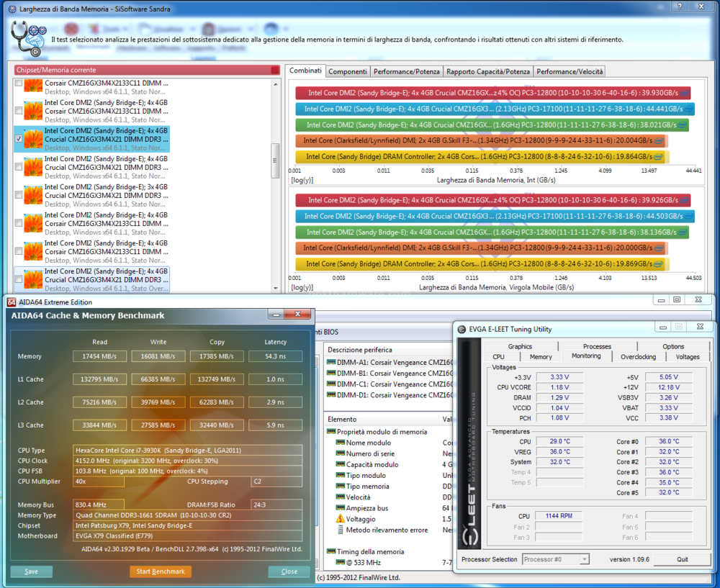
Task: Click the Intel logo on the blue Virgola Mobile bar
Action: [x=688, y=216]
